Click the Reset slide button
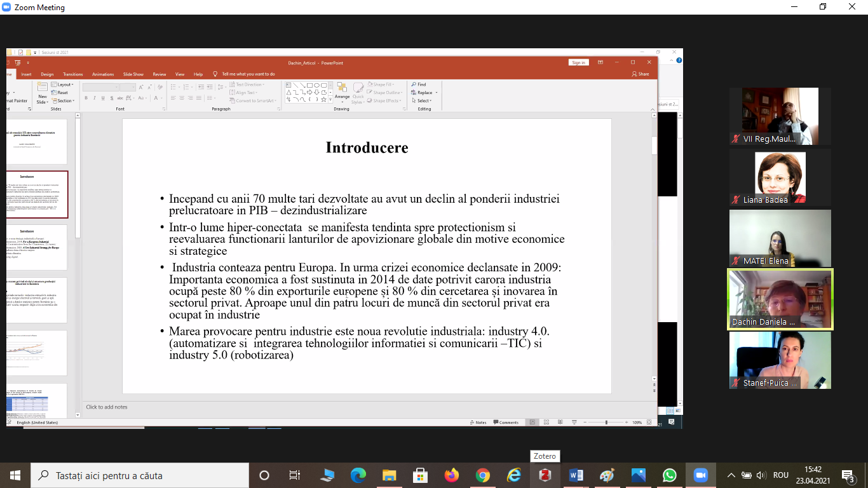Screen dimensions: 868x488 [x=60, y=92]
